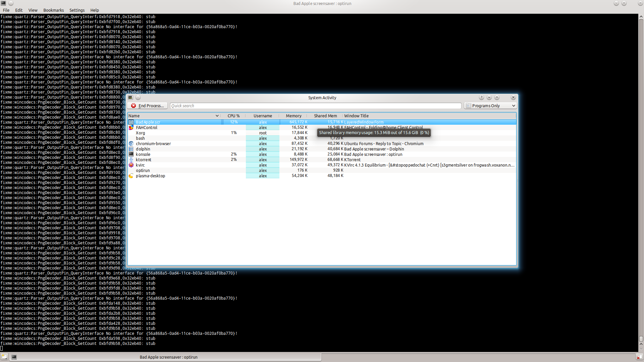Viewport: 644px width, 362px height.
Task: Focus the Quick search field
Action: [315, 106]
